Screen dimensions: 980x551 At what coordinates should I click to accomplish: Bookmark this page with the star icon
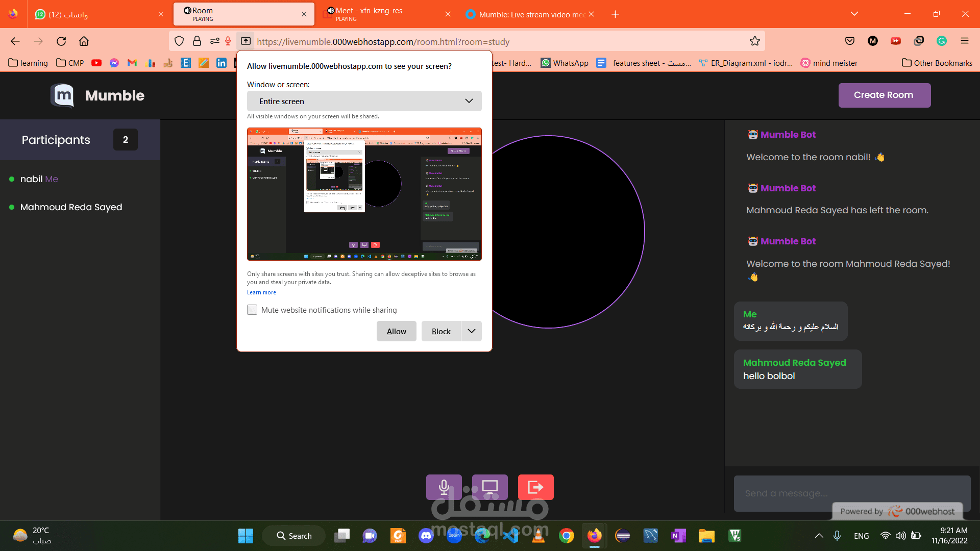pos(754,41)
